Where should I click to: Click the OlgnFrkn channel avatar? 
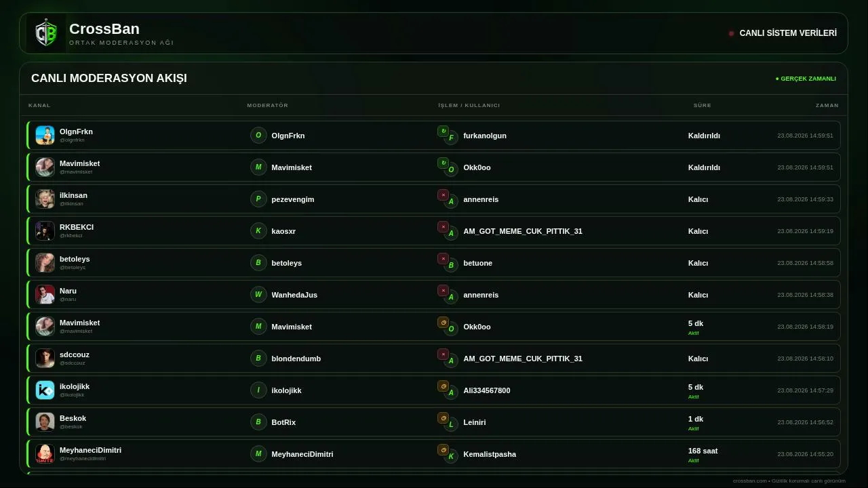pos(45,135)
